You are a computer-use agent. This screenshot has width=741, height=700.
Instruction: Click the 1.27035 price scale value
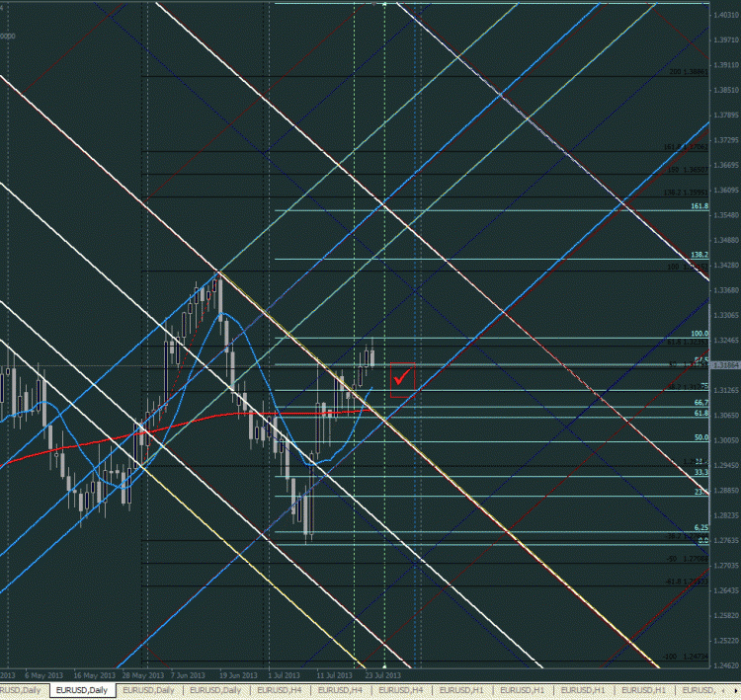[x=726, y=566]
